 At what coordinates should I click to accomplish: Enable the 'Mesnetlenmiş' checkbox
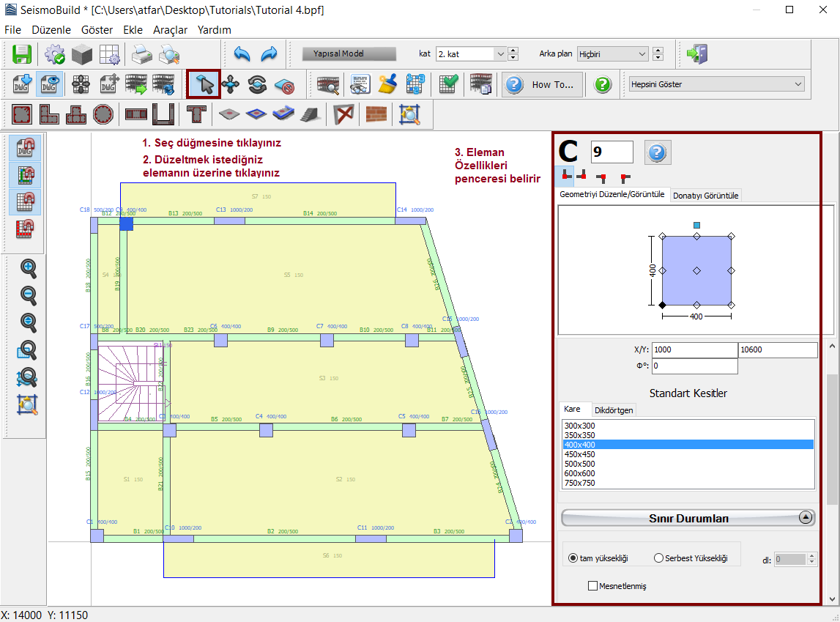tap(593, 586)
